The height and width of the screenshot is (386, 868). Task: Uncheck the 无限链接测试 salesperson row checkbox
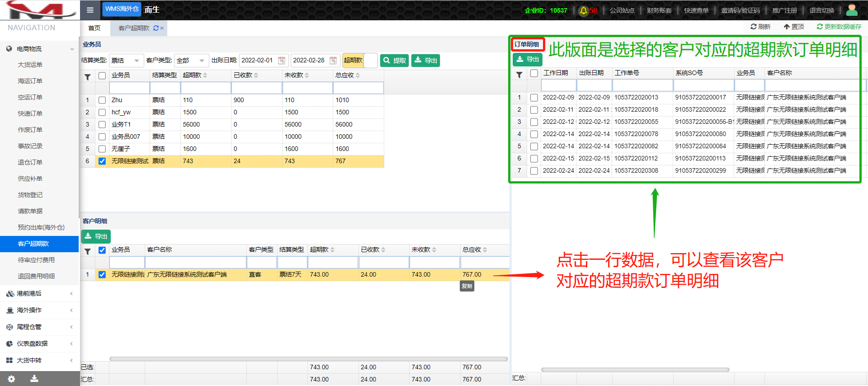pos(102,161)
